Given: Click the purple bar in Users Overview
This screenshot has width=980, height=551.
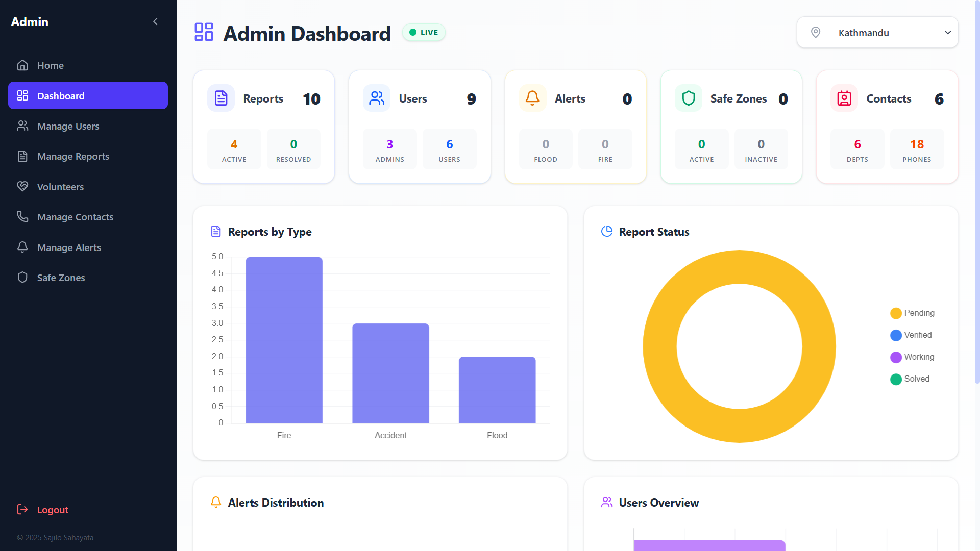Looking at the screenshot, I should tap(709, 545).
